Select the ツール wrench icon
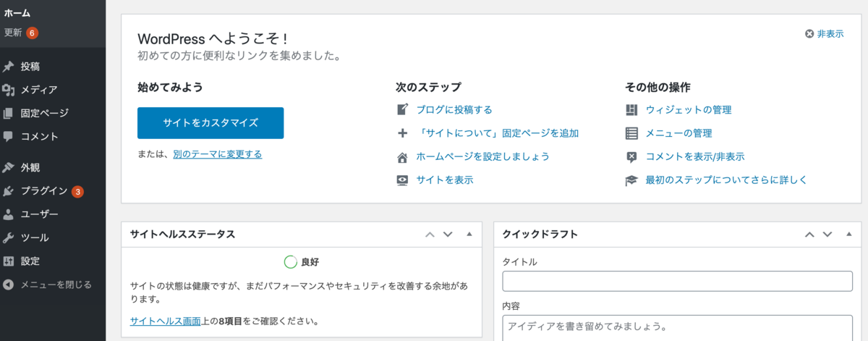This screenshot has height=341, width=868. [9, 237]
